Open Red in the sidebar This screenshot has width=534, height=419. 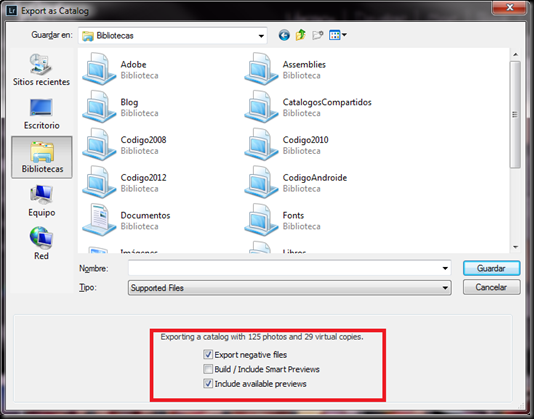pyautogui.click(x=41, y=243)
